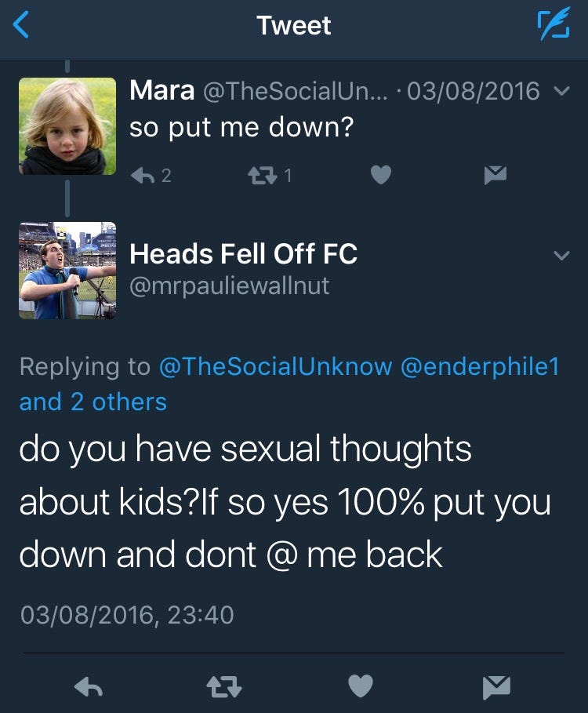The image size is (588, 713).
Task: Open the Heads Fell Off FC display name
Action: pyautogui.click(x=244, y=253)
